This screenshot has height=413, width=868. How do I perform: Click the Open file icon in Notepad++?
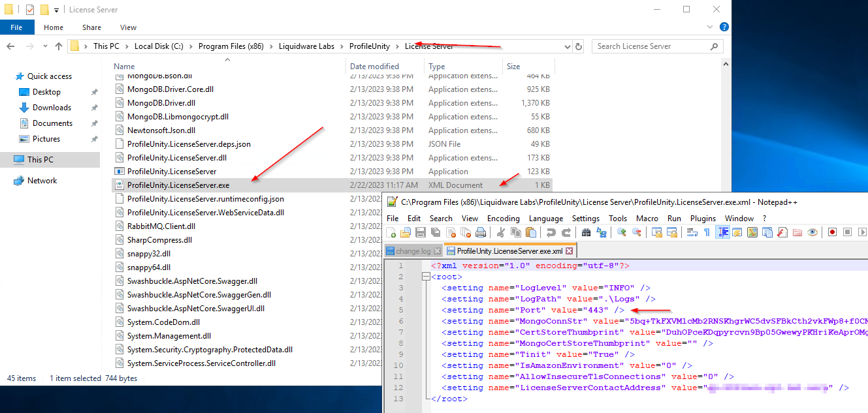pos(405,232)
